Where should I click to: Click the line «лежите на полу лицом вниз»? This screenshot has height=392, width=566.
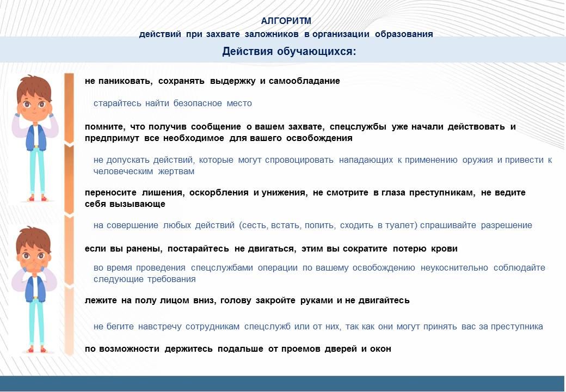[247, 301]
